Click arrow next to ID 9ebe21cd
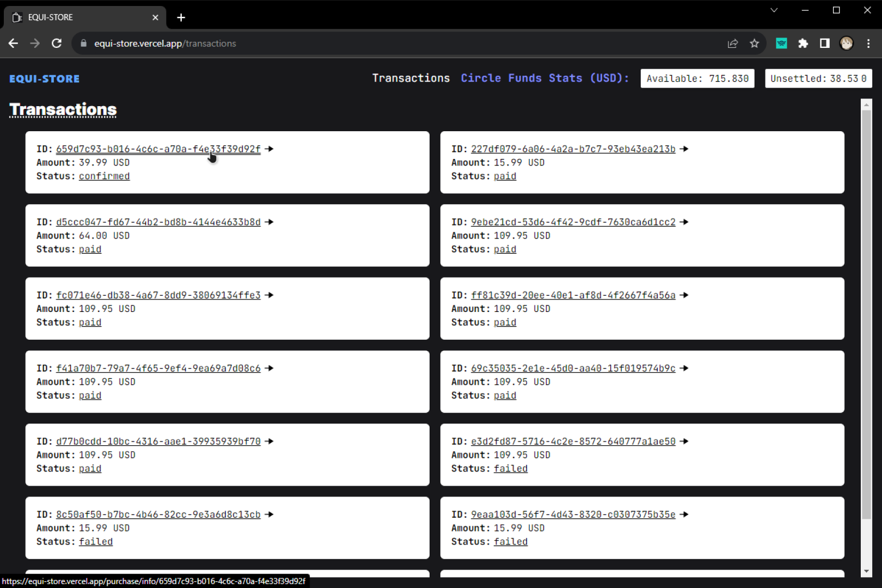This screenshot has height=588, width=882. [x=684, y=222]
